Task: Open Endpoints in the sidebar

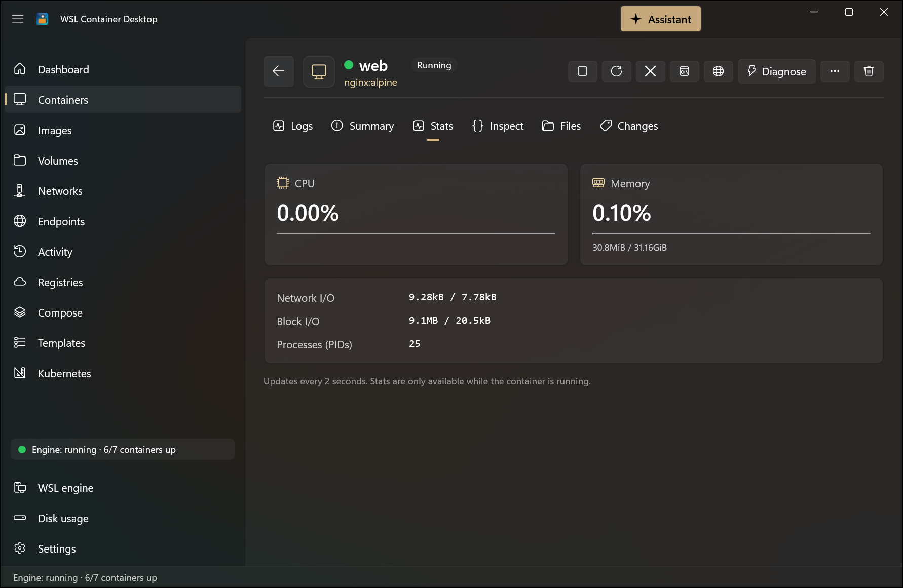Action: pos(123,221)
